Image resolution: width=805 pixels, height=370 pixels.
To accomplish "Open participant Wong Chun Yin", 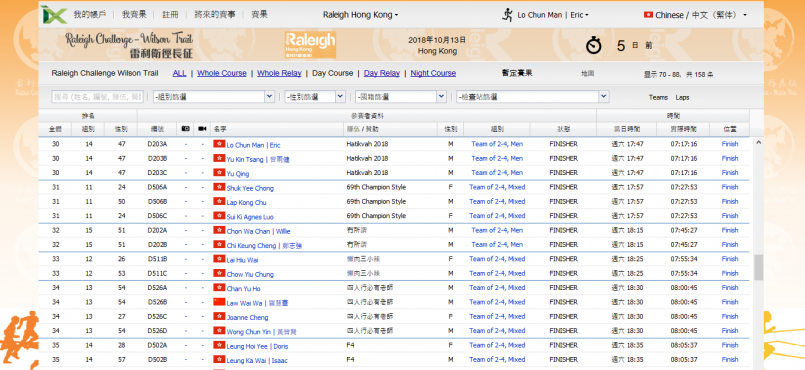I will click(261, 332).
